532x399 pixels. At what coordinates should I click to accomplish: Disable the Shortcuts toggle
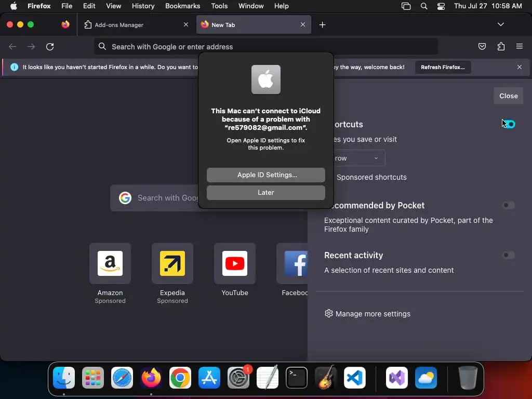(509, 125)
